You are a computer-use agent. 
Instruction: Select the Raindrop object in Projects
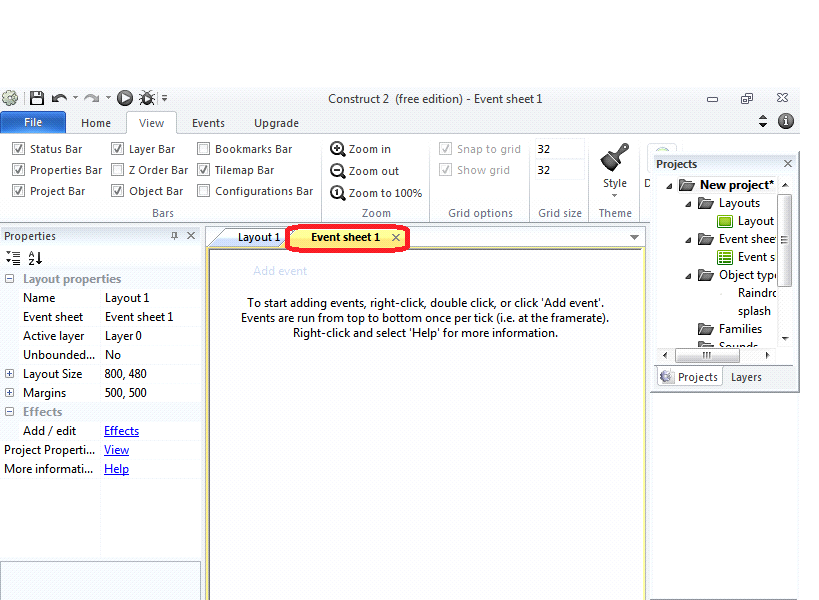pyautogui.click(x=756, y=293)
